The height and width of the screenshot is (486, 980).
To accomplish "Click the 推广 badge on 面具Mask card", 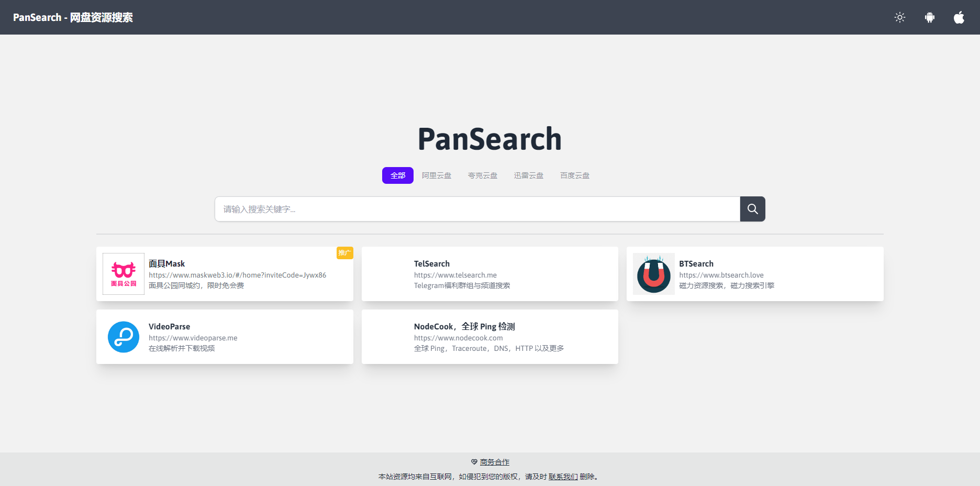I will [x=344, y=253].
